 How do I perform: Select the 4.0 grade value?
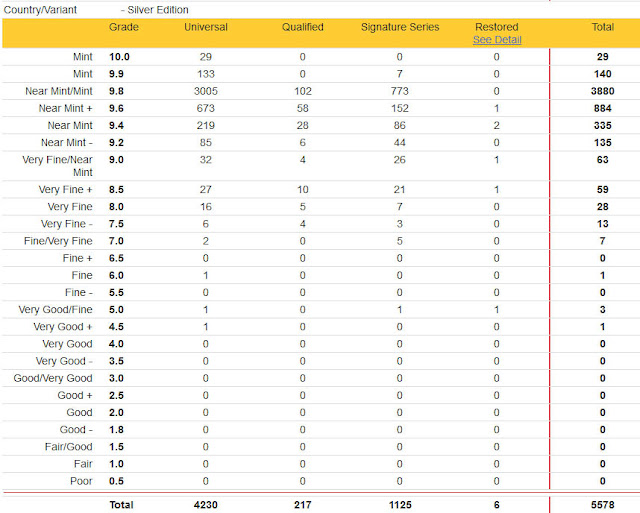click(116, 344)
